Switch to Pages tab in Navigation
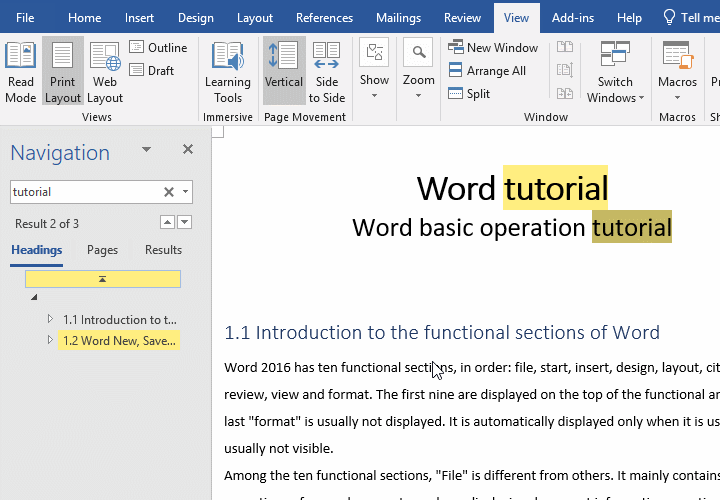This screenshot has width=720, height=500. click(102, 250)
